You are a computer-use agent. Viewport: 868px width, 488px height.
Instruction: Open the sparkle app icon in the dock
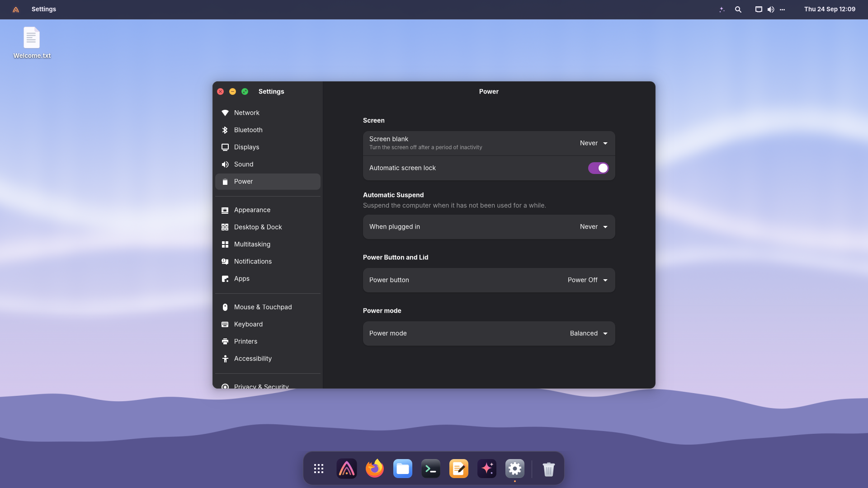tap(487, 469)
